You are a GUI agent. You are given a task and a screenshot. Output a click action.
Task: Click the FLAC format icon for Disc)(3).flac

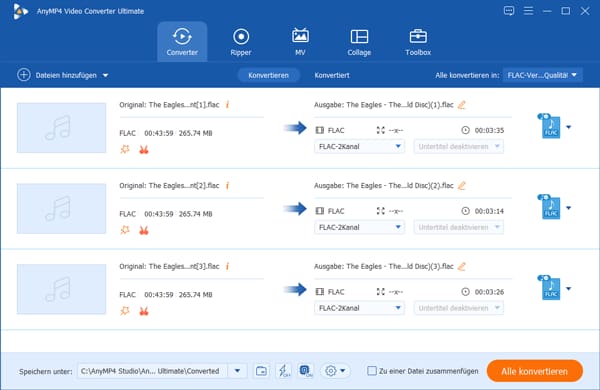550,288
